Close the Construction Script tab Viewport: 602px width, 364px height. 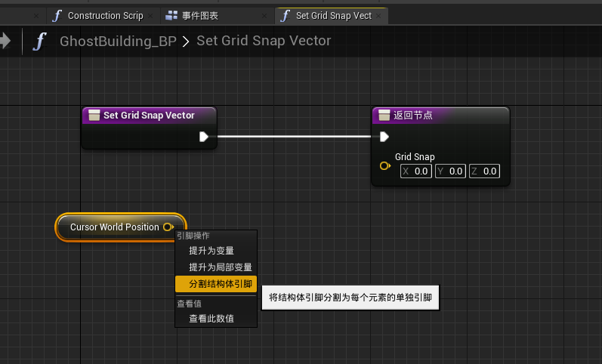click(150, 16)
